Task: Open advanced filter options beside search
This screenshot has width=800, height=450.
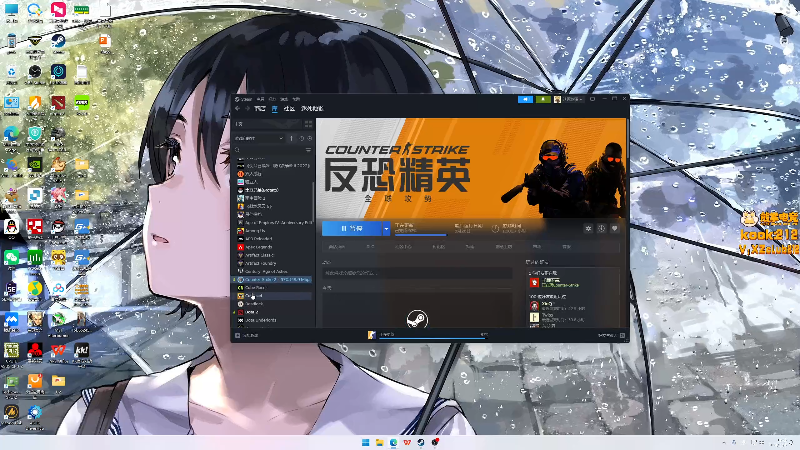Action: pos(308,150)
